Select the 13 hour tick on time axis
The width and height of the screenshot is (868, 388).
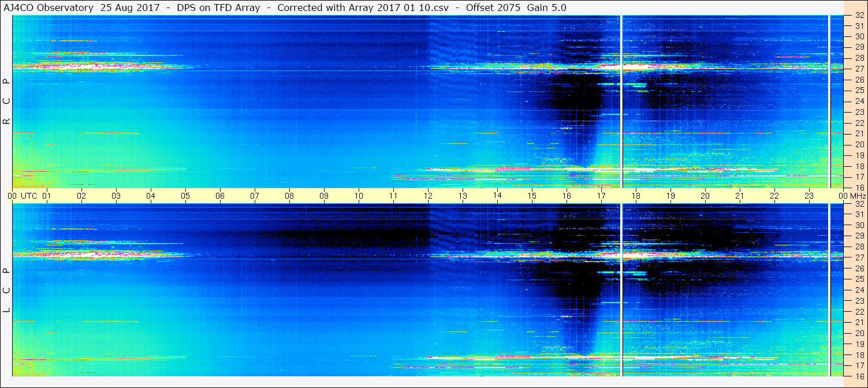(x=463, y=196)
